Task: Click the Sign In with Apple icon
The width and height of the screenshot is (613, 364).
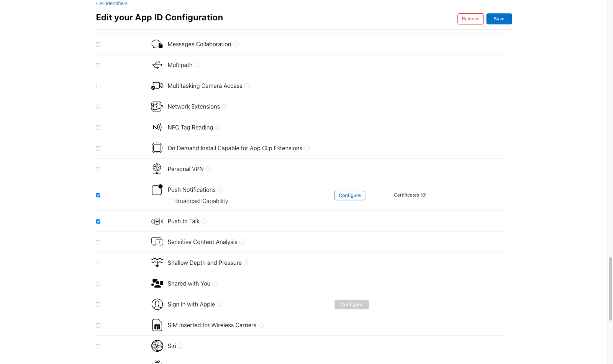Action: pos(157,304)
